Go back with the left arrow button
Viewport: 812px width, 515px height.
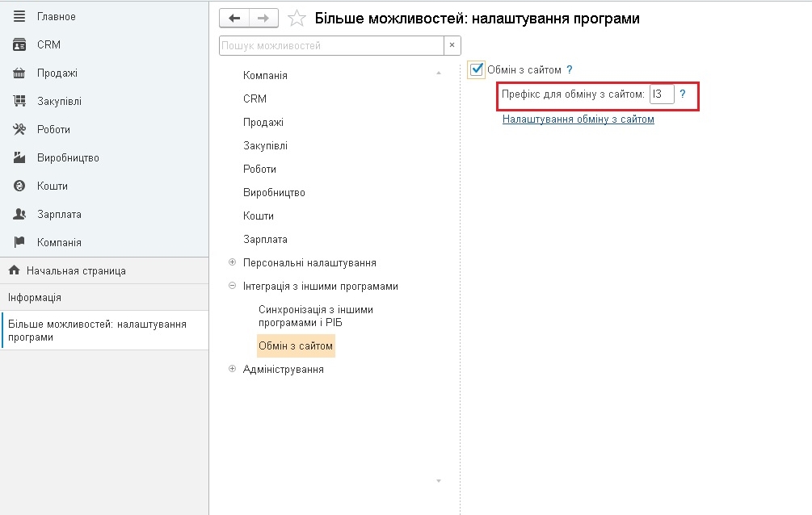point(234,18)
